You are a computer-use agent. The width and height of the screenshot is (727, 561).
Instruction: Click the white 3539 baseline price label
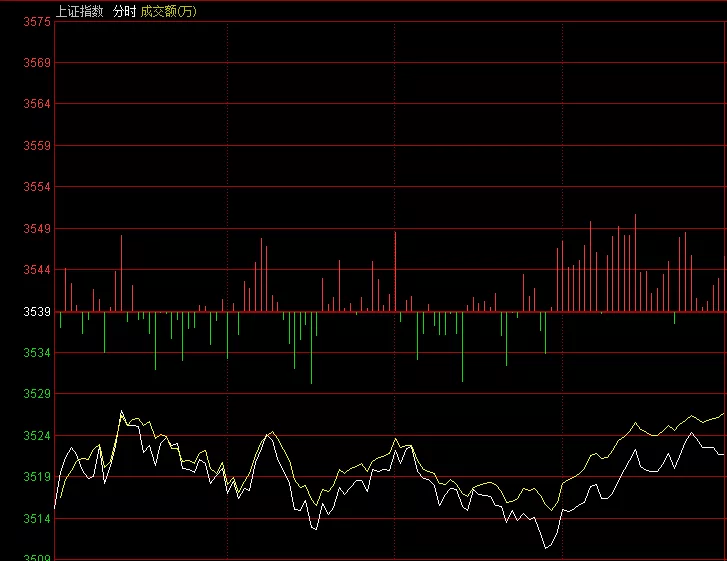click(37, 312)
